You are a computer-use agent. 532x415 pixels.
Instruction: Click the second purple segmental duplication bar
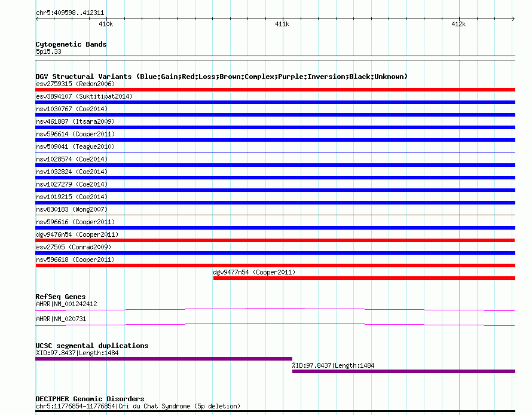[x=403, y=371]
